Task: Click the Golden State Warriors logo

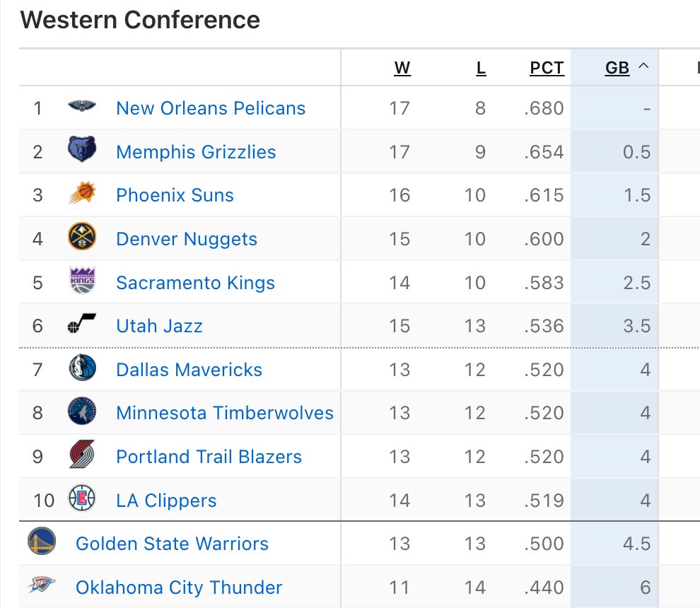Action: coord(42,542)
